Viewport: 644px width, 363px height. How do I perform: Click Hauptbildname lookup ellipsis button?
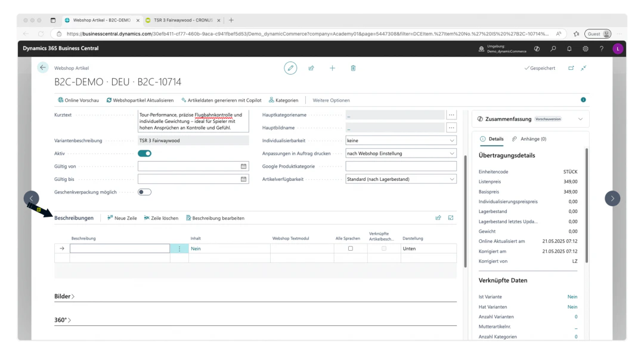click(x=451, y=127)
